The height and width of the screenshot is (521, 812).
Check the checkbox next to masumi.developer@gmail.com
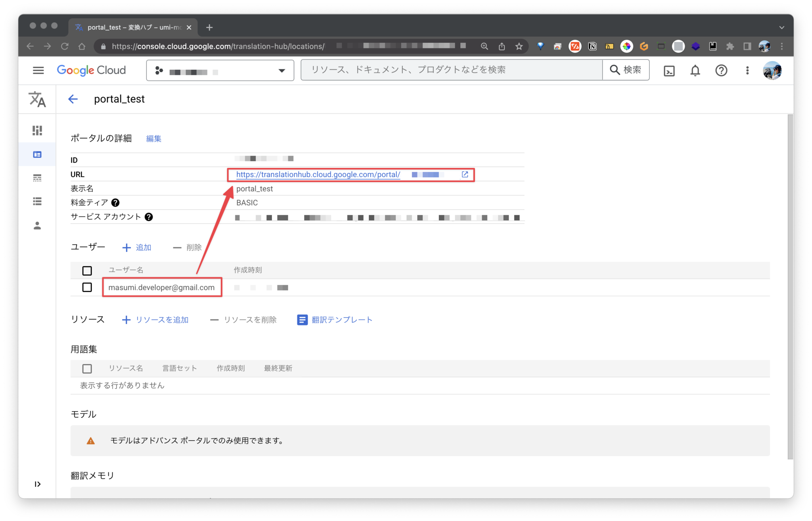[x=87, y=287]
